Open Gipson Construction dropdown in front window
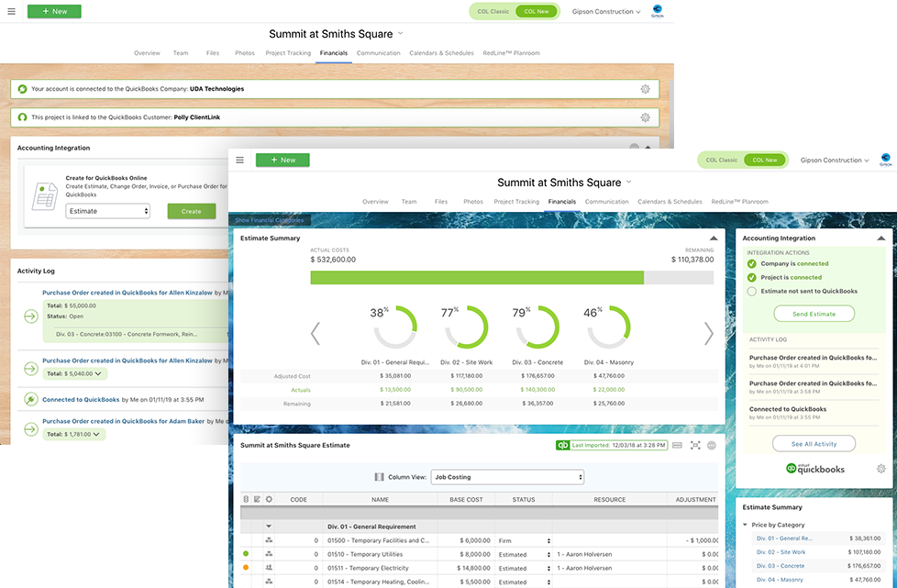This screenshot has width=897, height=588. point(835,161)
